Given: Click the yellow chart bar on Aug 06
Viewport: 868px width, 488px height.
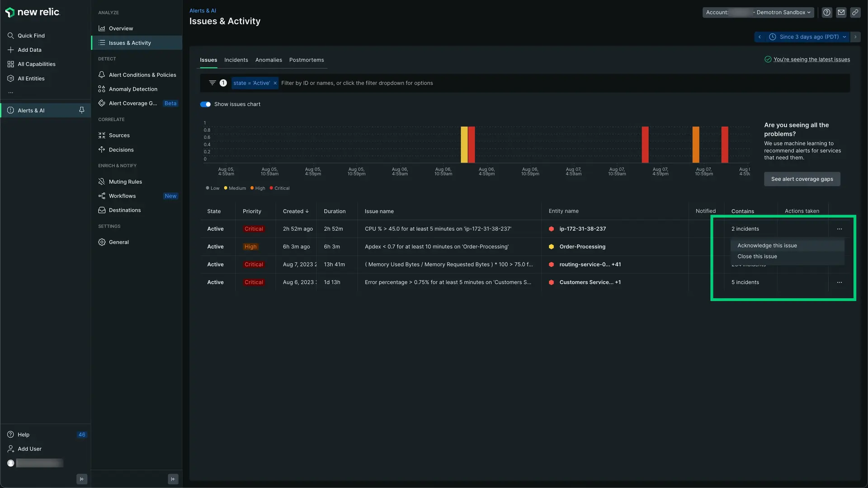Looking at the screenshot, I should pyautogui.click(x=464, y=145).
